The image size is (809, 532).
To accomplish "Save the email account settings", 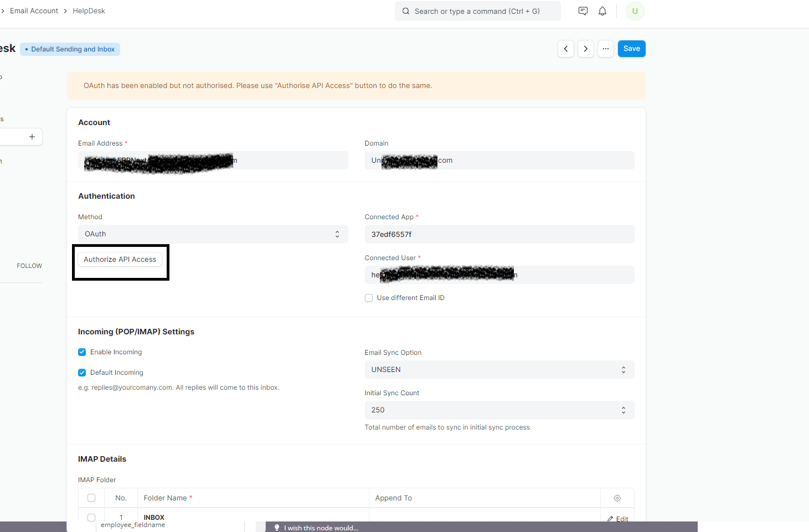I will (x=631, y=48).
